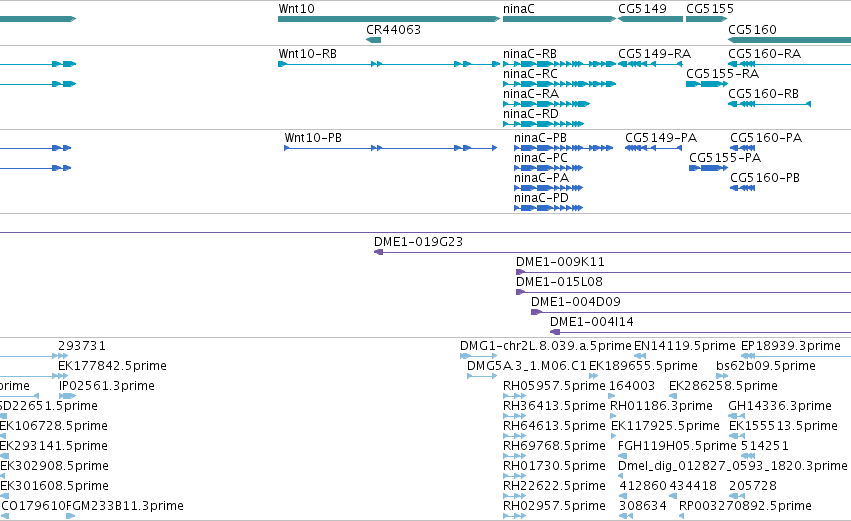Click transcript ninaC-RB label
The height and width of the screenshot is (521, 851).
tap(530, 54)
